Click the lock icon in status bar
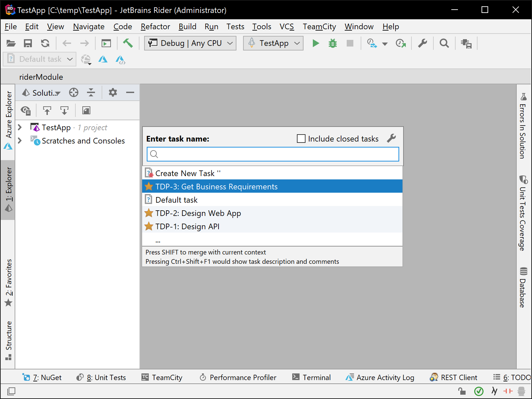The height and width of the screenshot is (399, 532). (x=462, y=391)
